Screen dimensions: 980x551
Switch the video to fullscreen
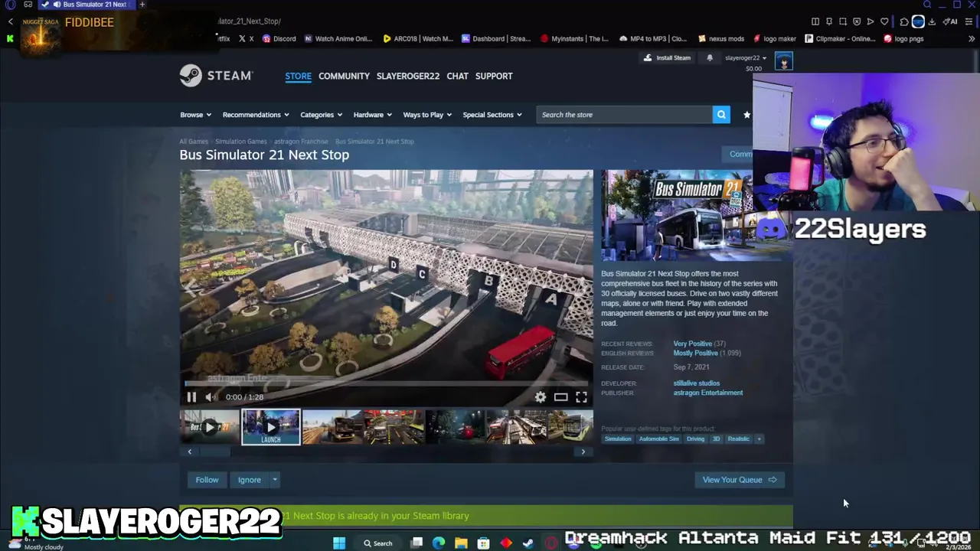coord(581,396)
